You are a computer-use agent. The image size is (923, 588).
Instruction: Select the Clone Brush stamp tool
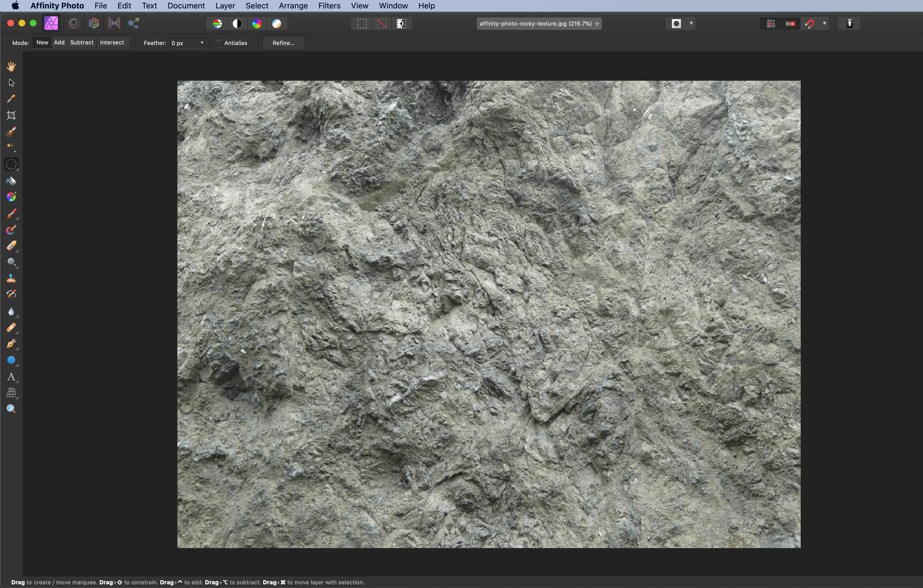pyautogui.click(x=11, y=279)
